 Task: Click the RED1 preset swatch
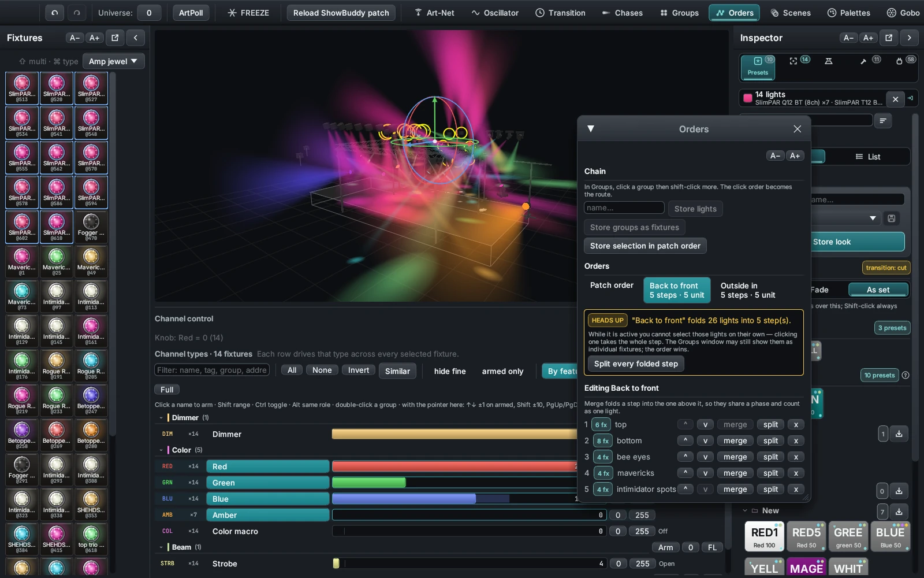tap(765, 536)
